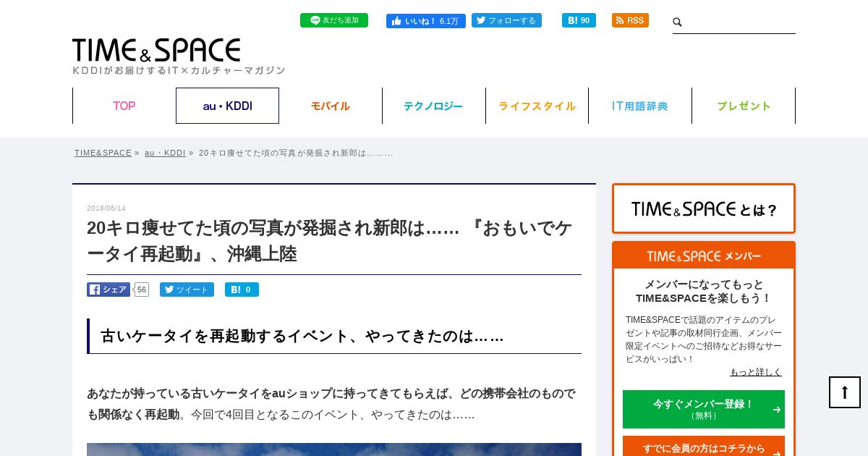Click the breadcrumb current page text

(296, 153)
